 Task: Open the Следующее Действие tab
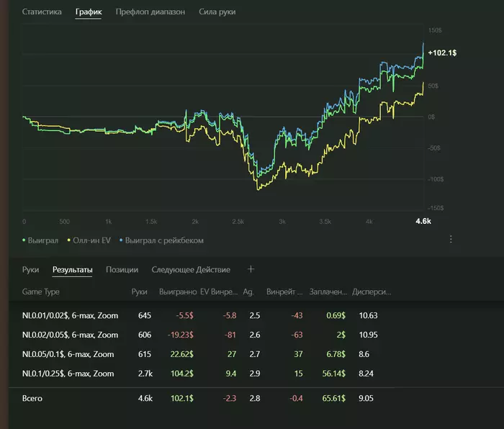(x=191, y=270)
